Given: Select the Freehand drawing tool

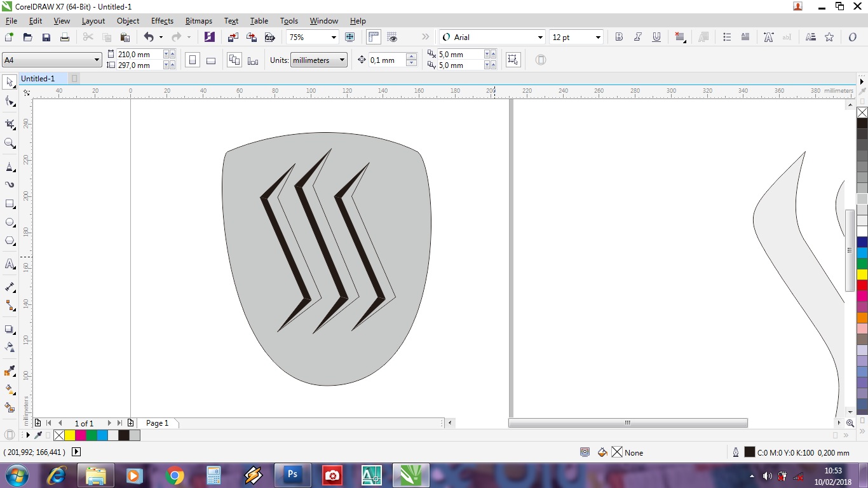Looking at the screenshot, I should (10, 166).
